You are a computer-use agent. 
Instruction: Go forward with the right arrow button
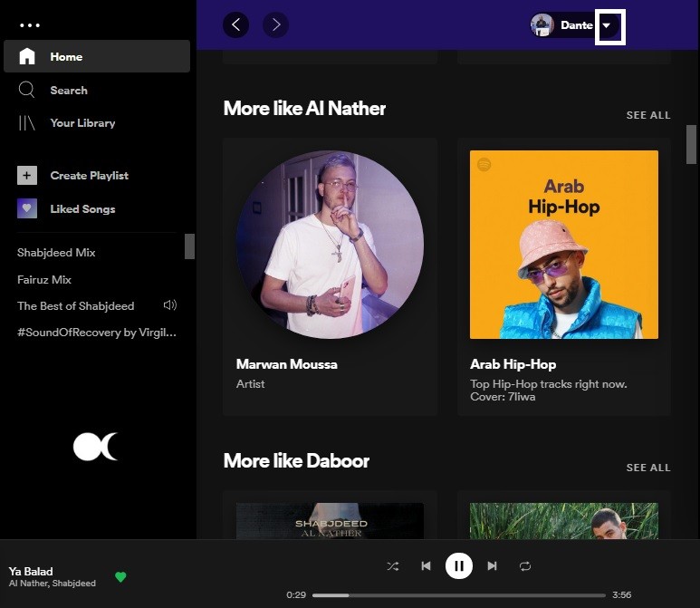tap(276, 25)
